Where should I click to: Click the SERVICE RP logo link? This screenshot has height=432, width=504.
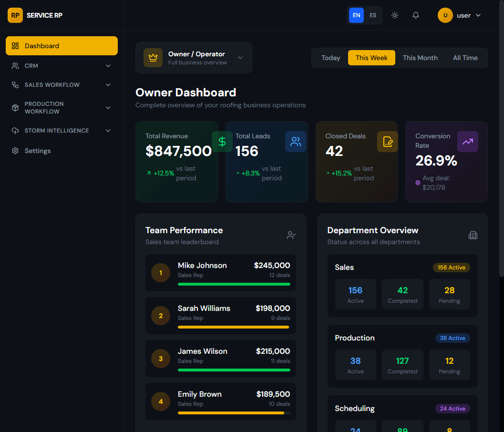tap(35, 15)
